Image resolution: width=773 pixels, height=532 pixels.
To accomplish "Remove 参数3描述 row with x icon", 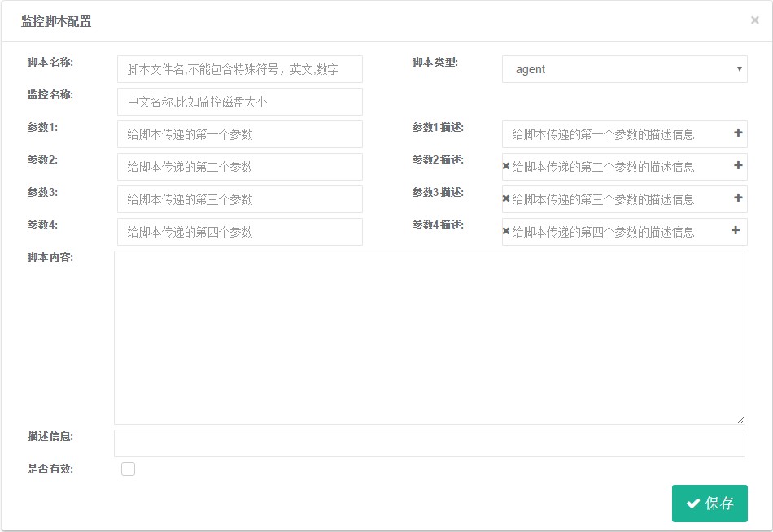I will 506,198.
